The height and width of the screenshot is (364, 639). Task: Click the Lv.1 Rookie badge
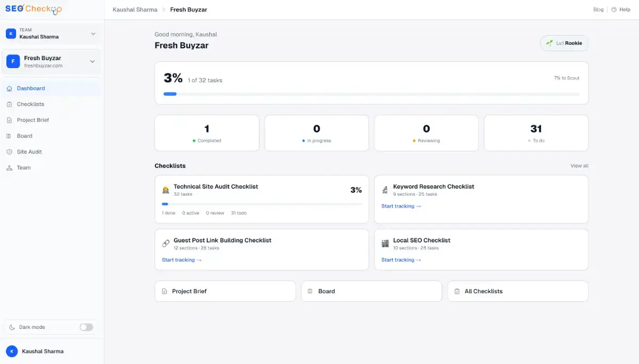pyautogui.click(x=564, y=43)
